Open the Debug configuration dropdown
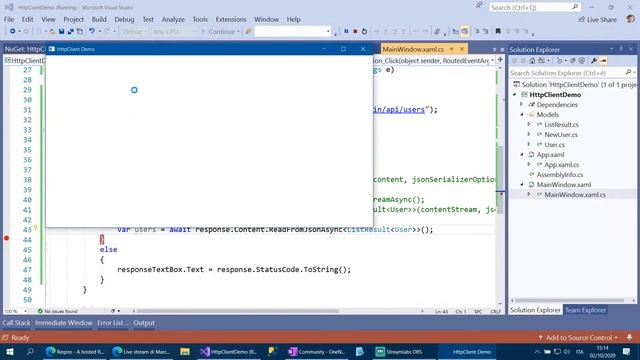Image resolution: width=640 pixels, height=360 pixels. coord(134,31)
